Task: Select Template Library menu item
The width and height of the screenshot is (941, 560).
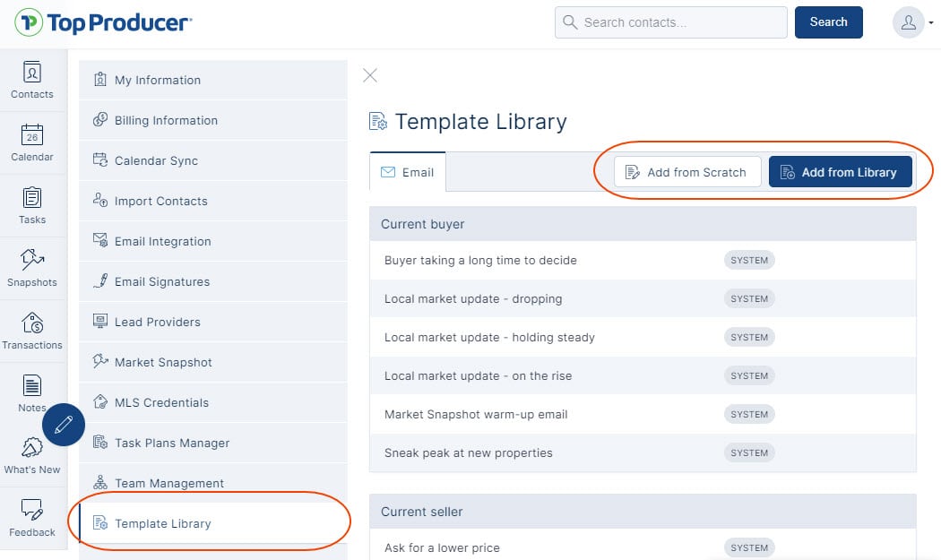Action: coord(213,522)
